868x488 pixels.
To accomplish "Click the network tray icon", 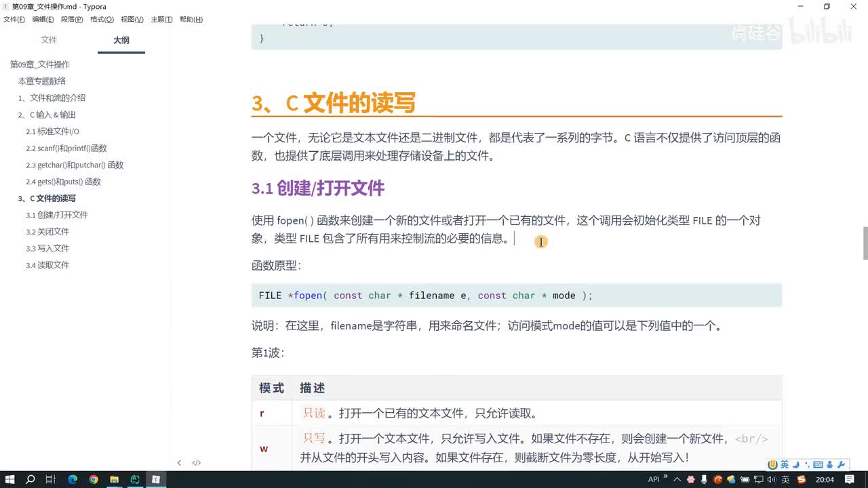I will pos(759,479).
